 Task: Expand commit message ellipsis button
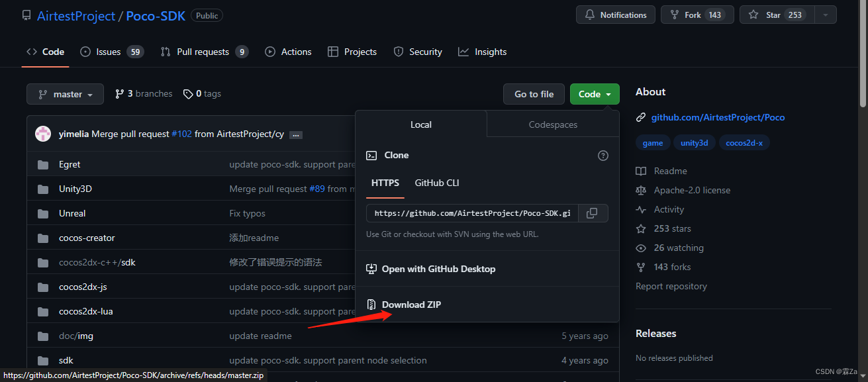tap(296, 134)
